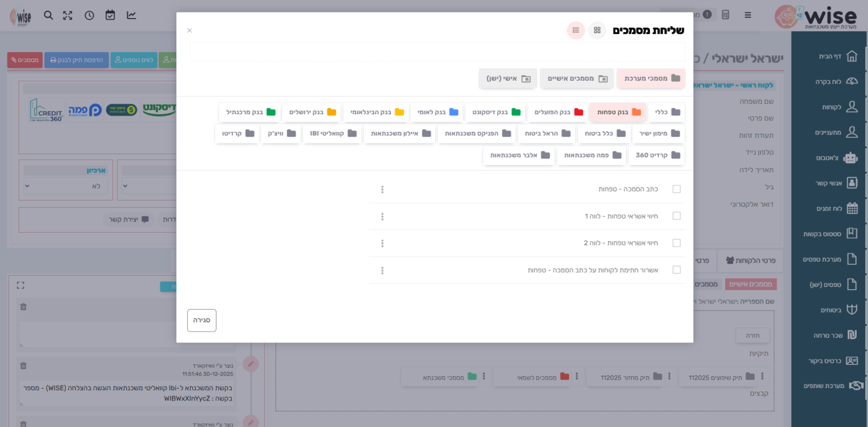Open options menu for 'כתב הסמכה - טפחות'

pyautogui.click(x=383, y=189)
